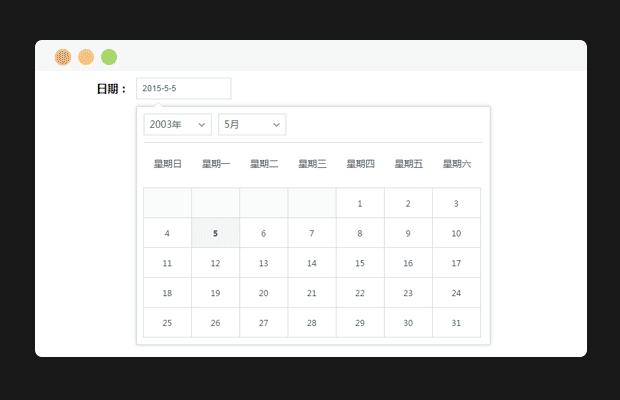Choose day 9 in the calendar
The image size is (620, 400).
(408, 233)
